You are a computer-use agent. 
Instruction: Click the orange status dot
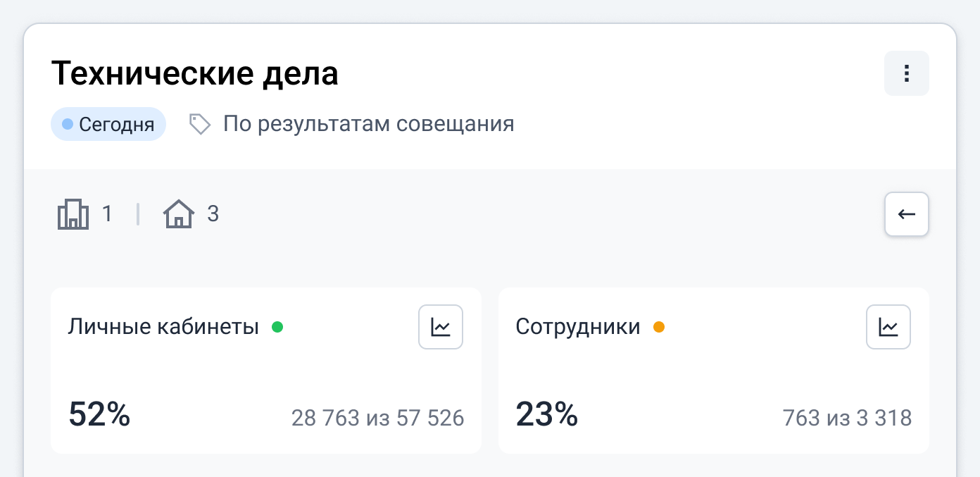[659, 327]
